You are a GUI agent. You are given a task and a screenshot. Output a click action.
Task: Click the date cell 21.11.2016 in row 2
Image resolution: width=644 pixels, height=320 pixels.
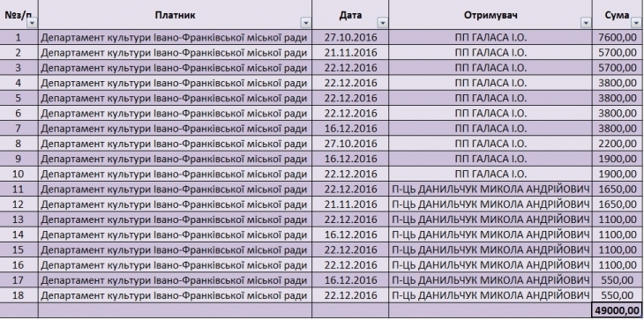tap(350, 53)
